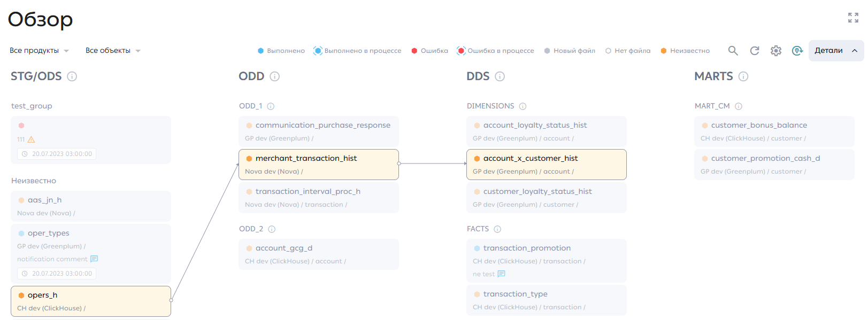Open account_x_customer_hist card

point(547,165)
